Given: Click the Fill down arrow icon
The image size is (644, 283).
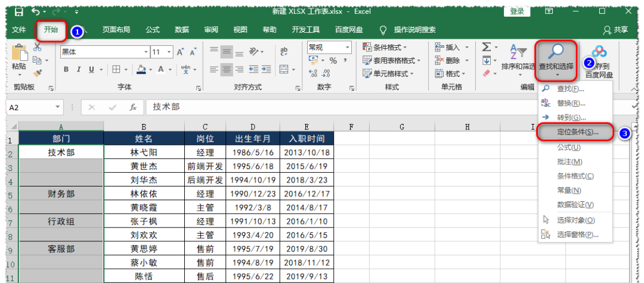Looking at the screenshot, I should click(x=487, y=61).
